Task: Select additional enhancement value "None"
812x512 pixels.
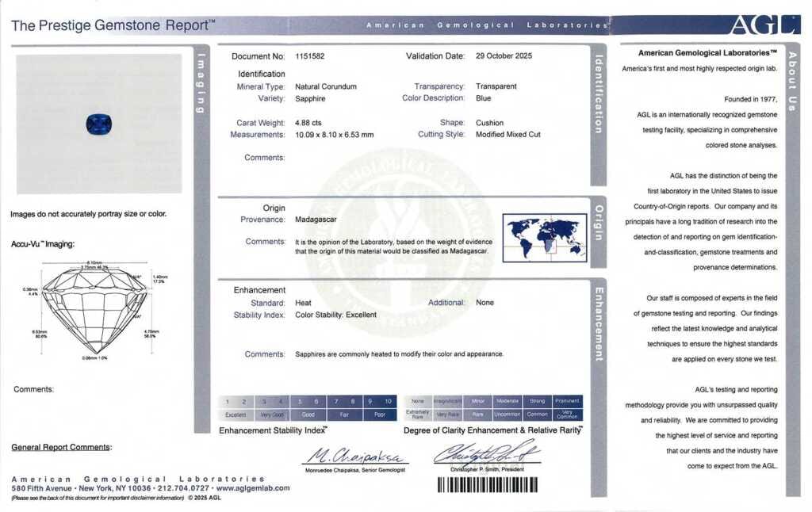Action: click(x=485, y=302)
